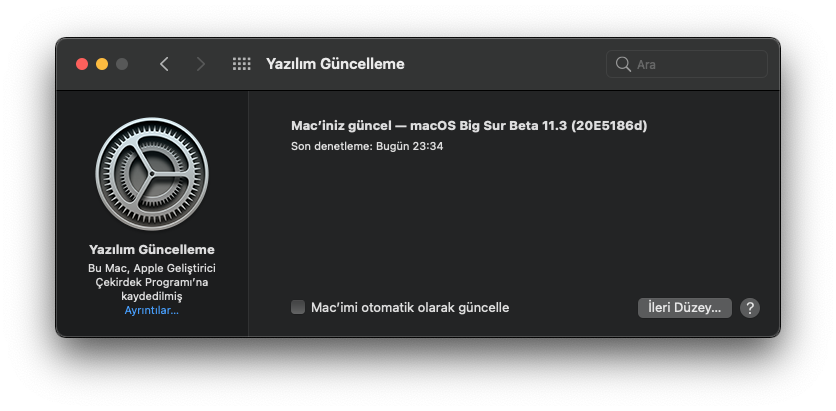Image resolution: width=836 pixels, height=411 pixels.
Task: Go back to the previous preferences pane
Action: pyautogui.click(x=164, y=64)
